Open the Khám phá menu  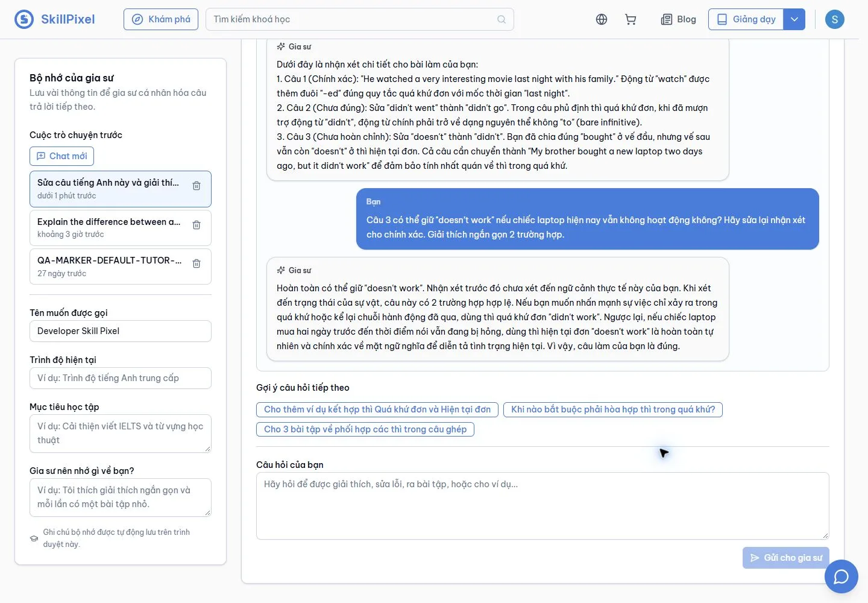[x=161, y=19]
